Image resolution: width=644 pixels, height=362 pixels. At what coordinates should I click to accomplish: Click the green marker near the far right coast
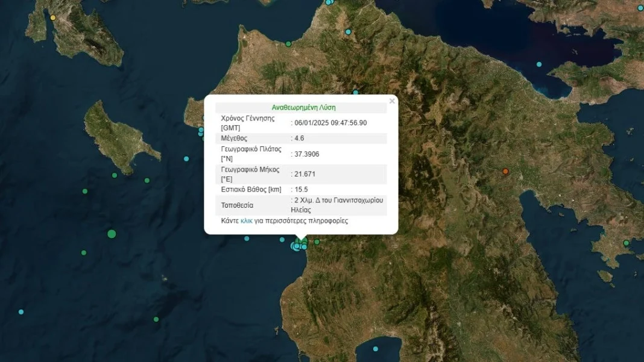(x=626, y=243)
